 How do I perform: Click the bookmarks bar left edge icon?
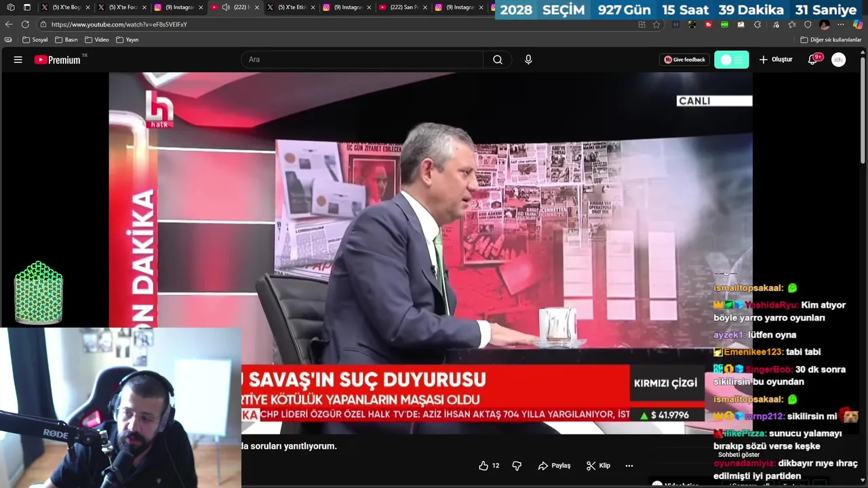click(x=8, y=40)
